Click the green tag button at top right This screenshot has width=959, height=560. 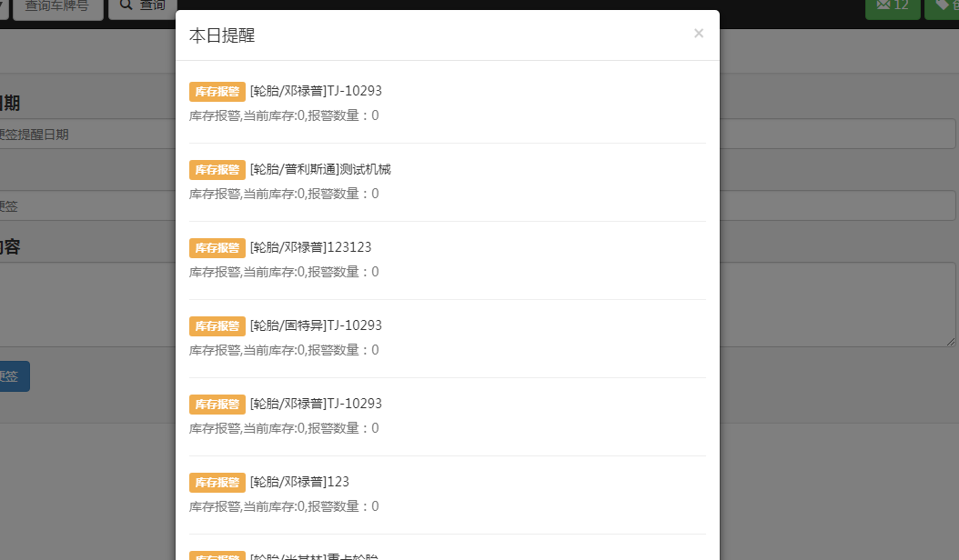point(943,5)
